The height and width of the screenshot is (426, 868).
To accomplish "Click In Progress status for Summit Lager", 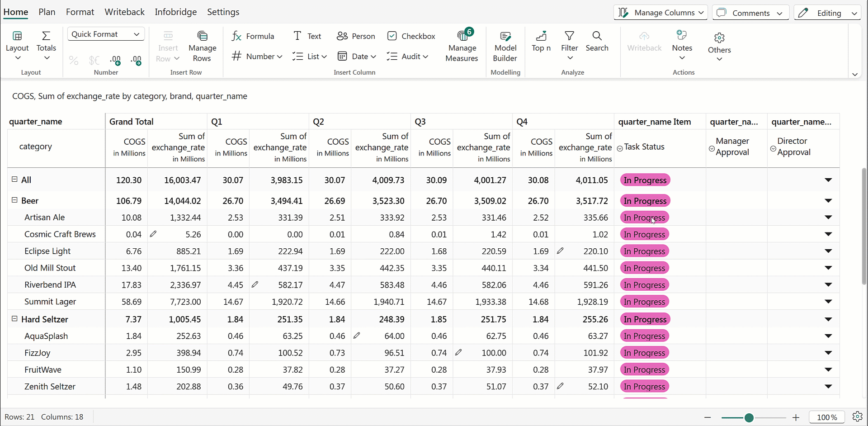I will [645, 302].
